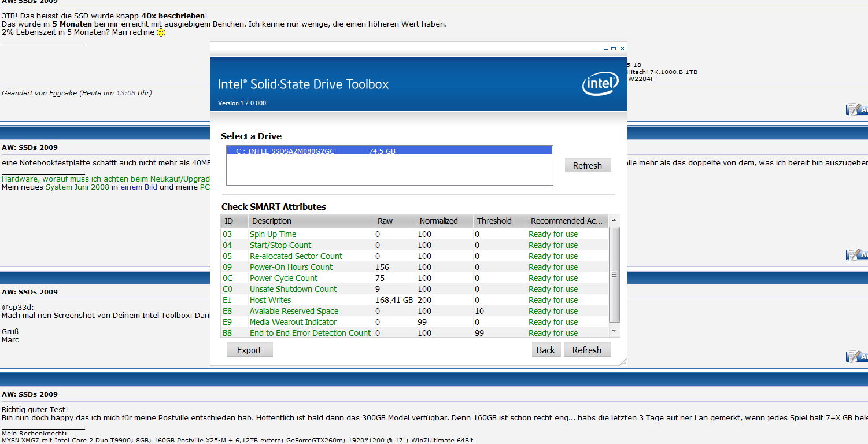Click the Refresh button beside the drive list

[x=588, y=165]
